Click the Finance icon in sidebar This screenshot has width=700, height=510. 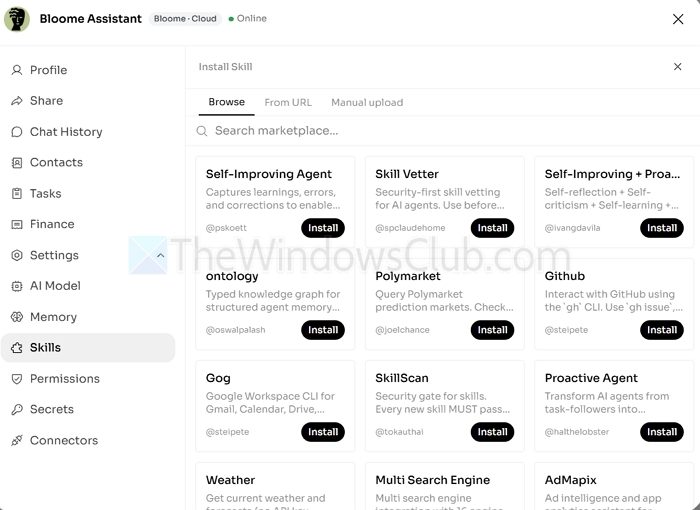[x=17, y=224]
